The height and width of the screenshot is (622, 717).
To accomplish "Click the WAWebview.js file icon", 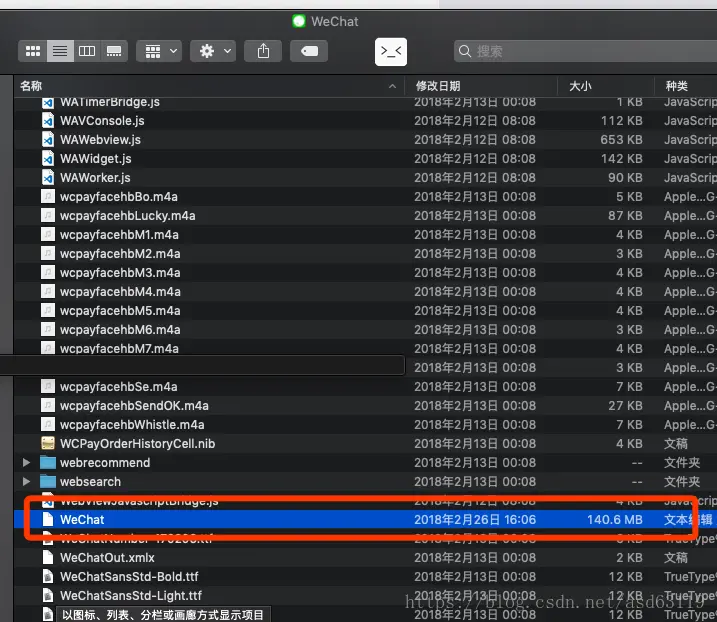I will click(48, 139).
